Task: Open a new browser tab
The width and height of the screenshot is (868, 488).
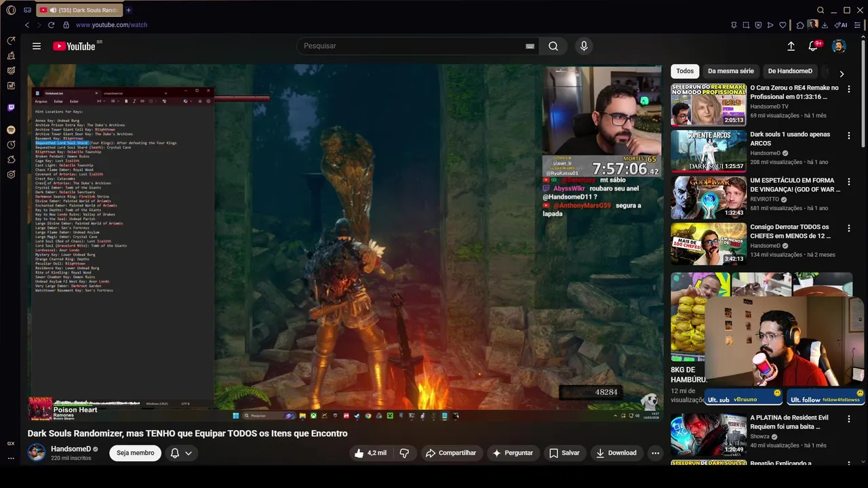Action: click(128, 10)
